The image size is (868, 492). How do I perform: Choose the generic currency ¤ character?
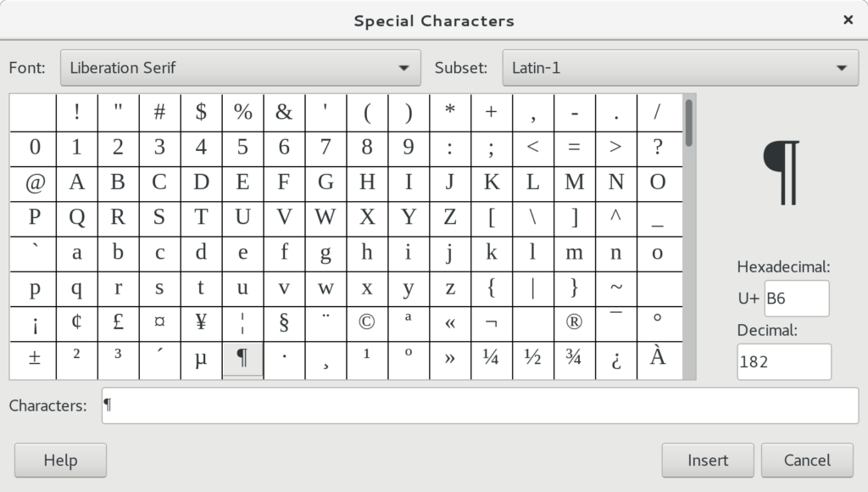pos(159,323)
